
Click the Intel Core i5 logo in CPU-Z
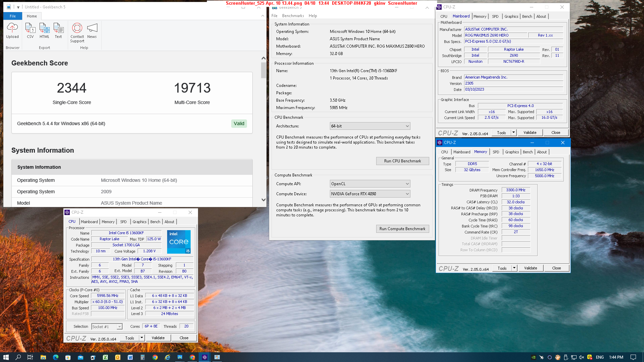(x=179, y=242)
